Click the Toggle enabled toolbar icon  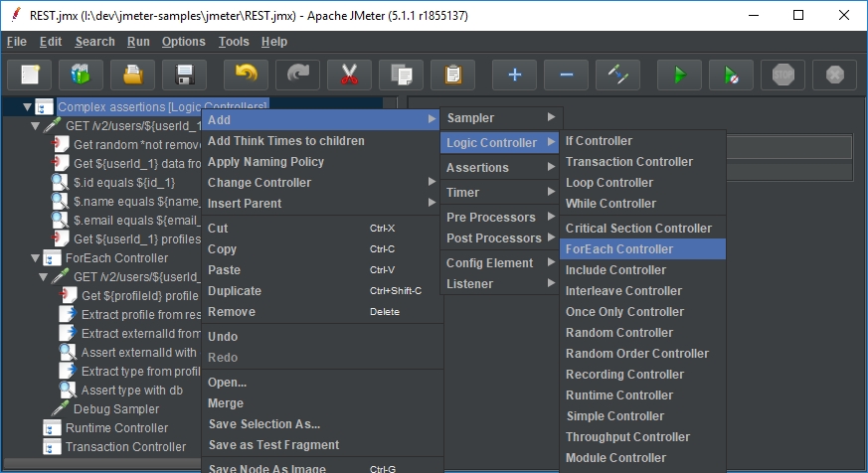pyautogui.click(x=617, y=75)
